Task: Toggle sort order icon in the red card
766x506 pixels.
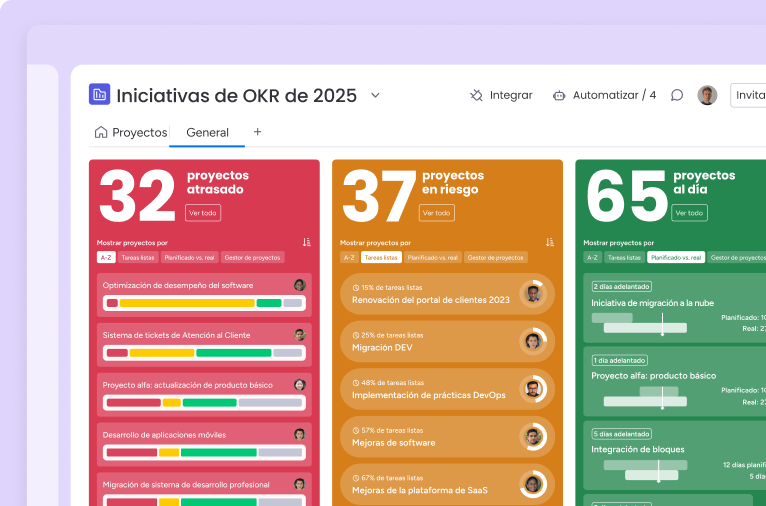Action: click(306, 242)
